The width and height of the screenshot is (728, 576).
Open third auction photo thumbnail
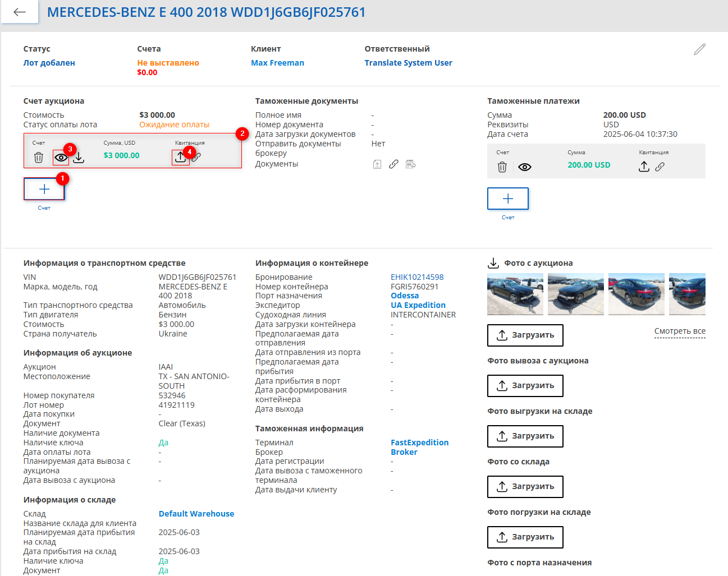[637, 294]
